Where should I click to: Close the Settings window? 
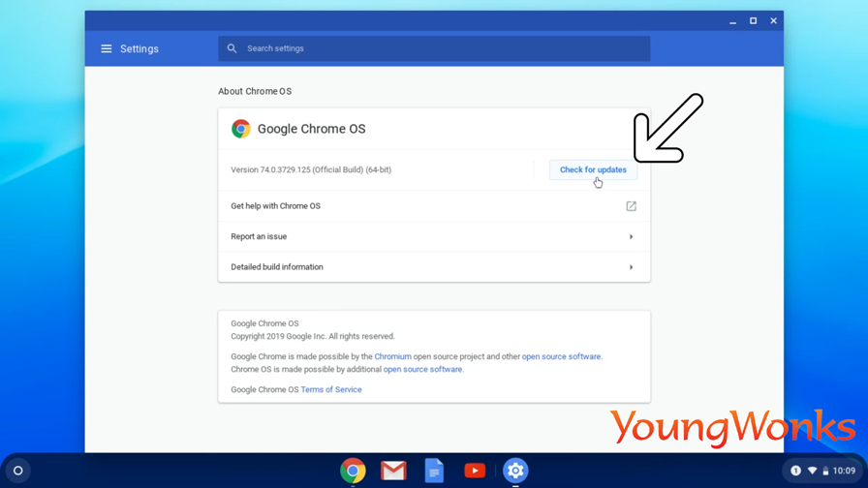tap(773, 21)
